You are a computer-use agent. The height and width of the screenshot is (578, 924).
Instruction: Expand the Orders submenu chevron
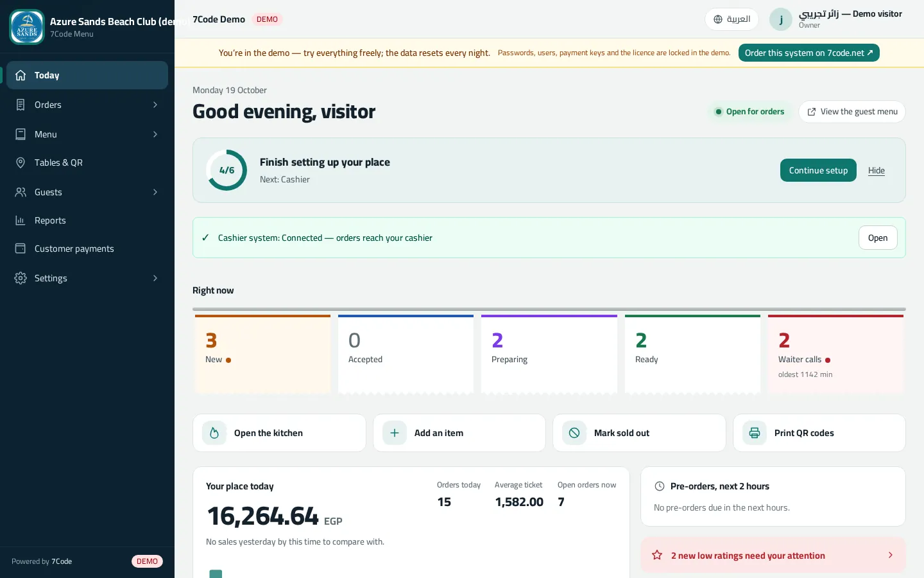click(155, 105)
